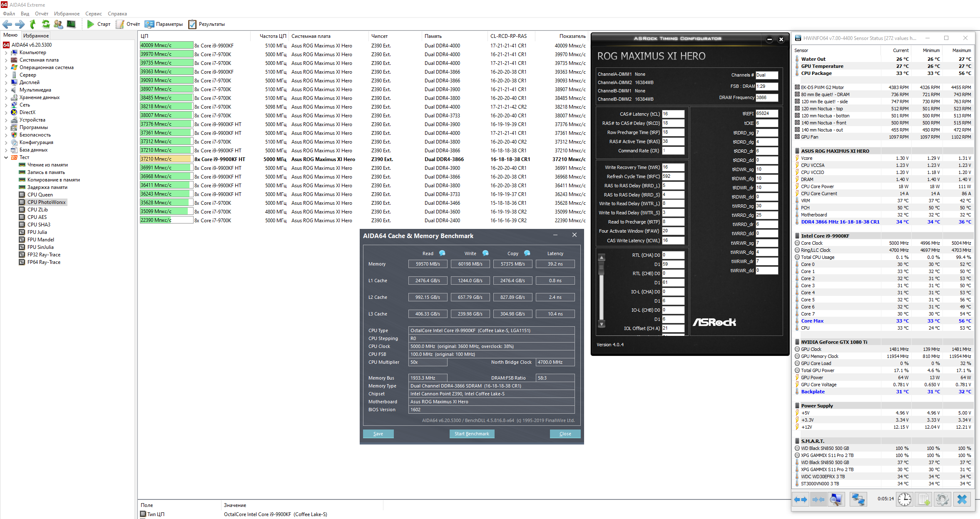
Task: Click the Start Benchmark button
Action: [x=472, y=434]
